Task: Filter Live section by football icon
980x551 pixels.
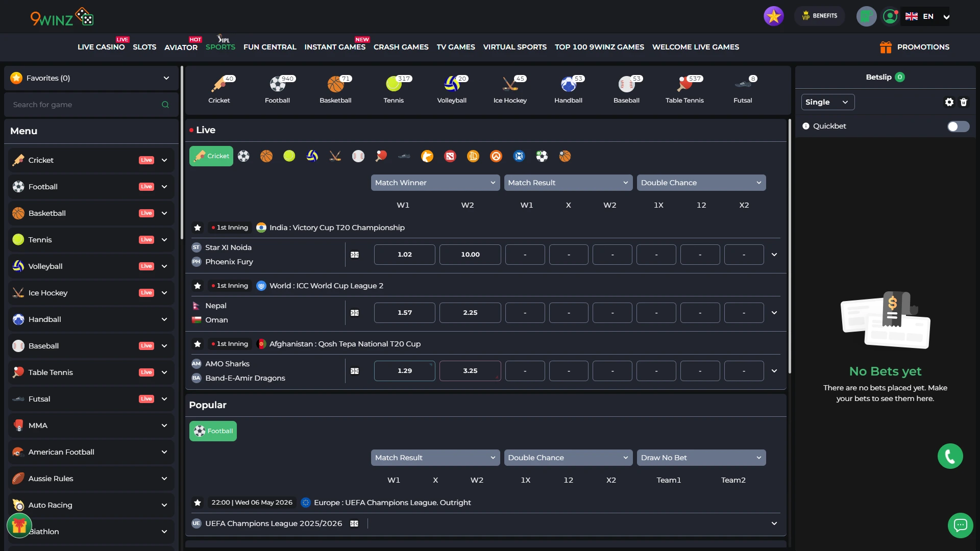Action: tap(244, 156)
